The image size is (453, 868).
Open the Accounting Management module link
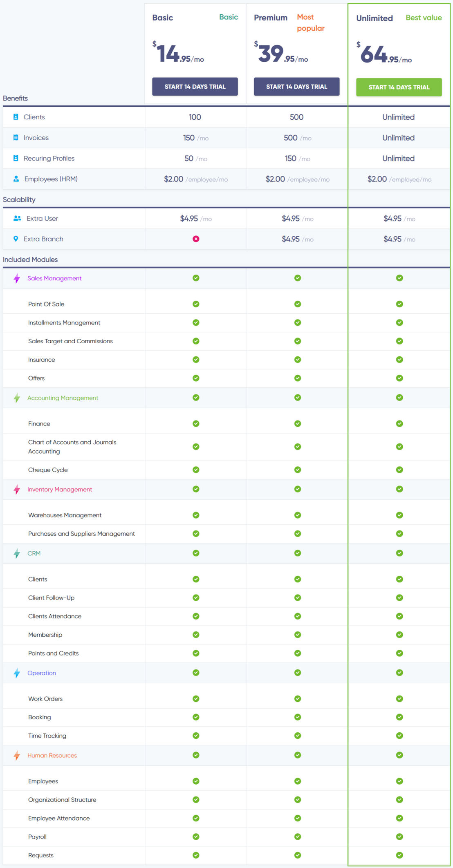(x=63, y=398)
